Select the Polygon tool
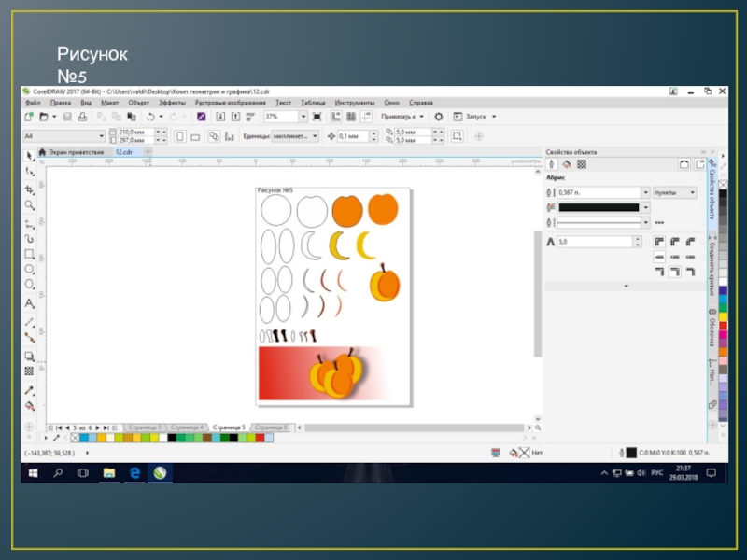Image resolution: width=747 pixels, height=560 pixels. click(30, 285)
